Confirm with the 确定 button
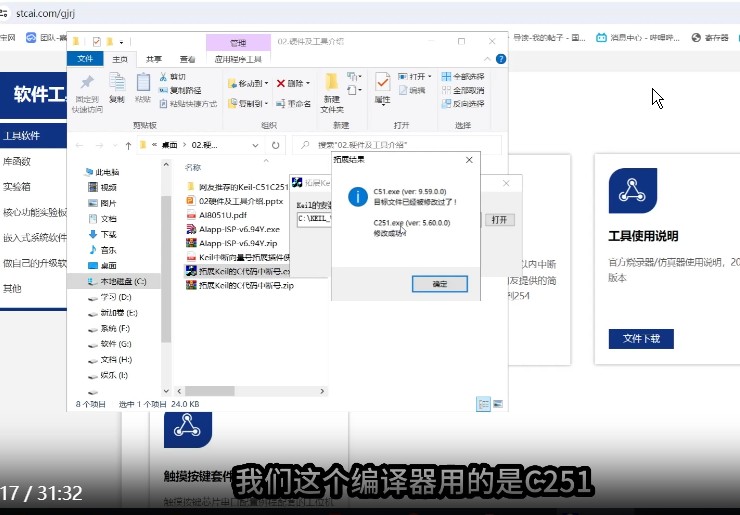Viewport: 740px width, 515px height. [440, 284]
